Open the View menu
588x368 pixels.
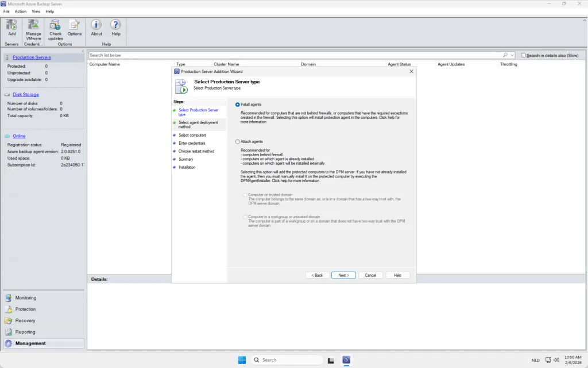[x=36, y=11]
